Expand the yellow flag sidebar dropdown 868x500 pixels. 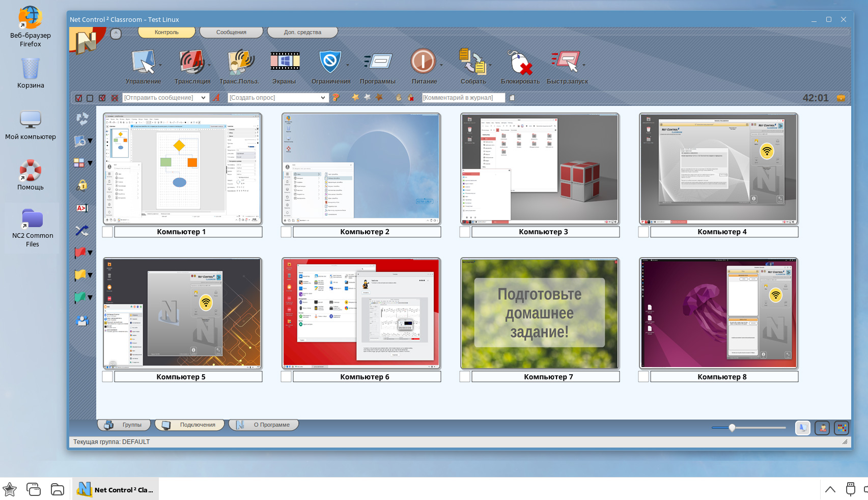pyautogui.click(x=90, y=275)
